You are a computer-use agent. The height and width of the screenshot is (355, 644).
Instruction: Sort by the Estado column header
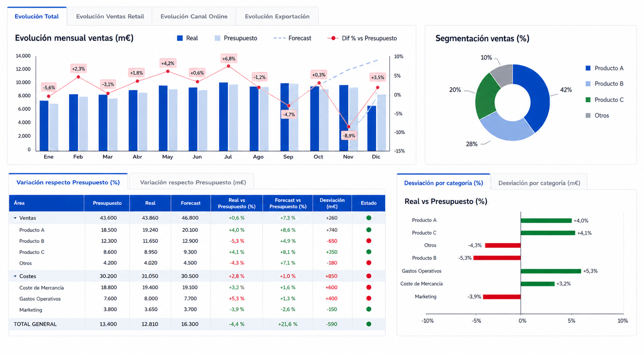(x=369, y=203)
